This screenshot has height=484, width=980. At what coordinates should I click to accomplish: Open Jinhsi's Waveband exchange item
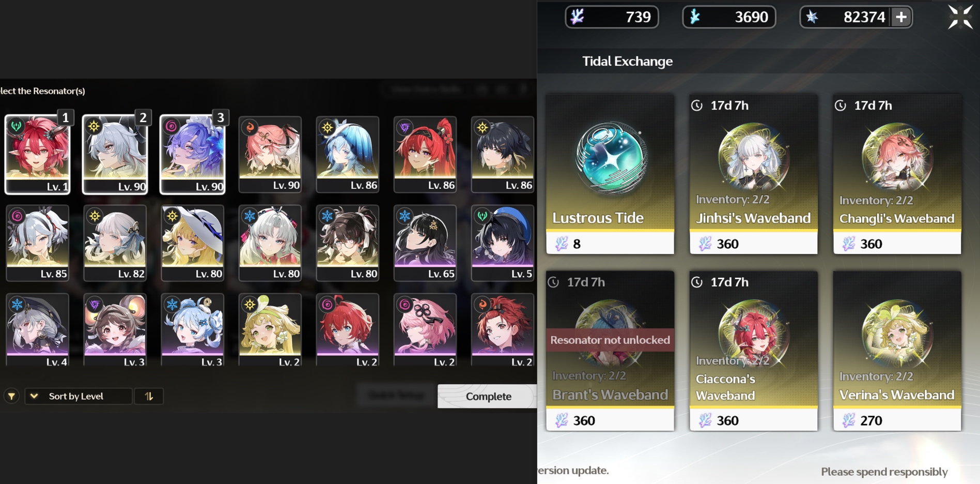754,174
